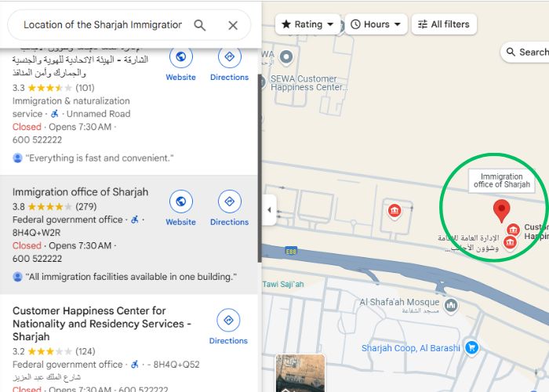Screen dimensions: 549x392
Task: Open Website for the first Arabic listing
Action: [x=180, y=64]
